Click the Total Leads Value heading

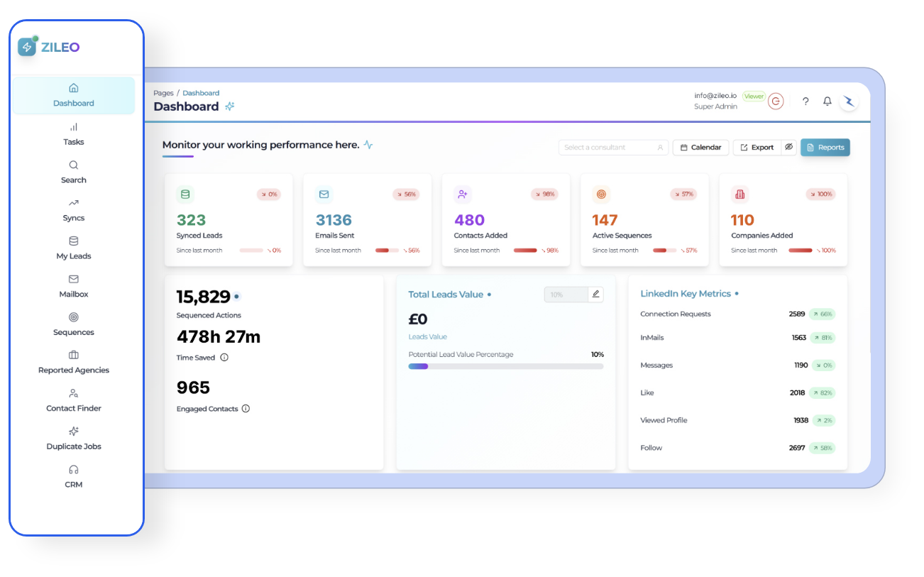[x=446, y=295]
